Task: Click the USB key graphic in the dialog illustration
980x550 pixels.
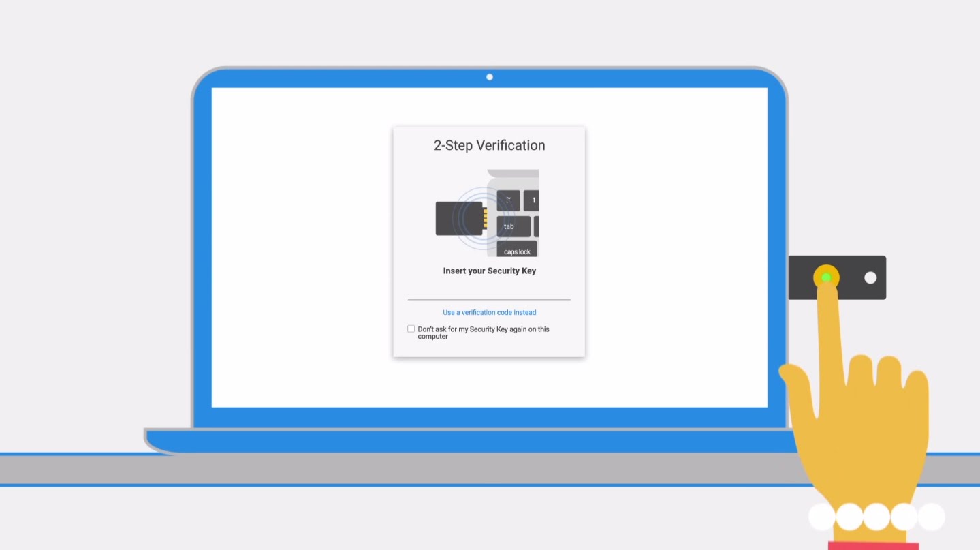Action: [458, 219]
